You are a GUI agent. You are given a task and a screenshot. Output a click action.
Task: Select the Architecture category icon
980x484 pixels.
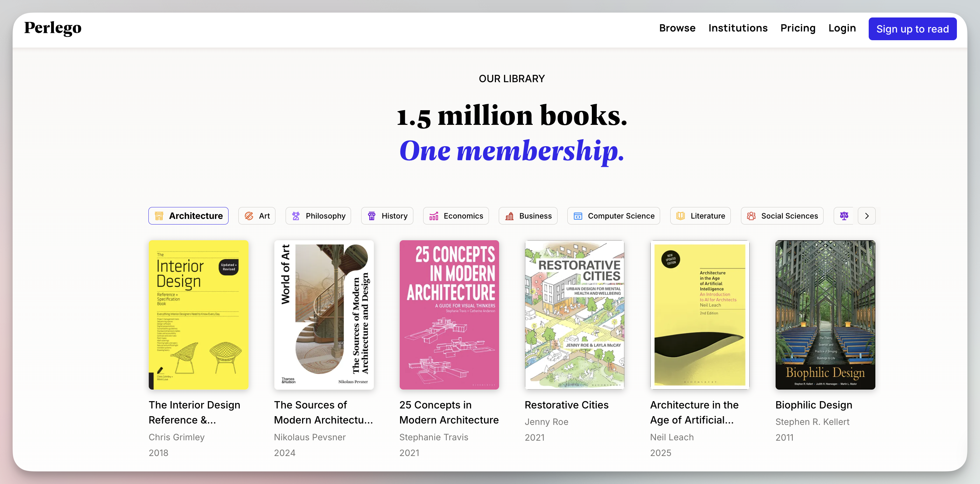[159, 216]
